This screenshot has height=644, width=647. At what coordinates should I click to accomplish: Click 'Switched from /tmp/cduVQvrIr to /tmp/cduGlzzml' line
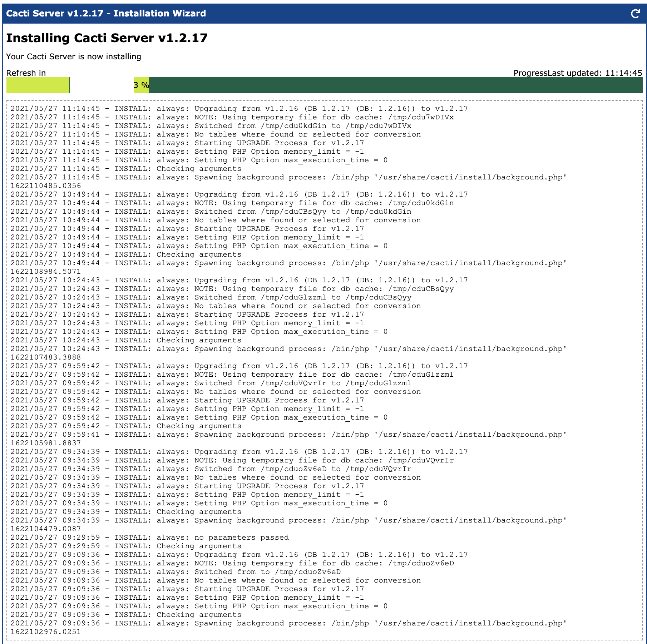[211, 383]
